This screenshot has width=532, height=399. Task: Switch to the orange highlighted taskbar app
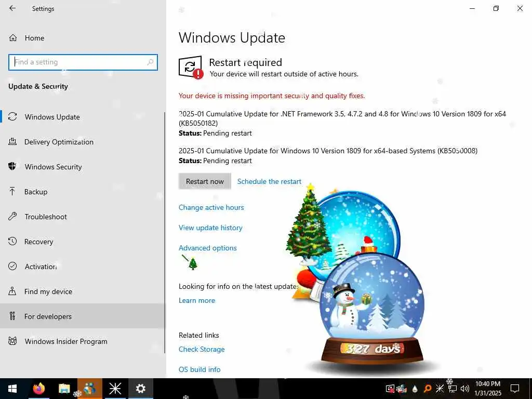coord(90,389)
